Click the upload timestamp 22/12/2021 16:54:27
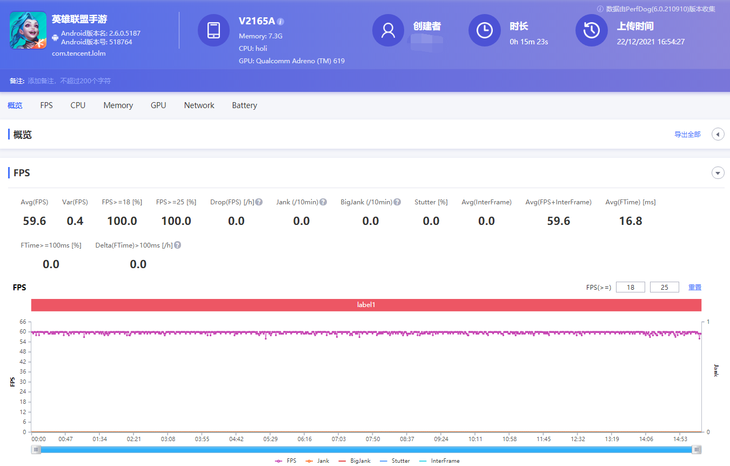730x466 pixels. click(x=651, y=42)
